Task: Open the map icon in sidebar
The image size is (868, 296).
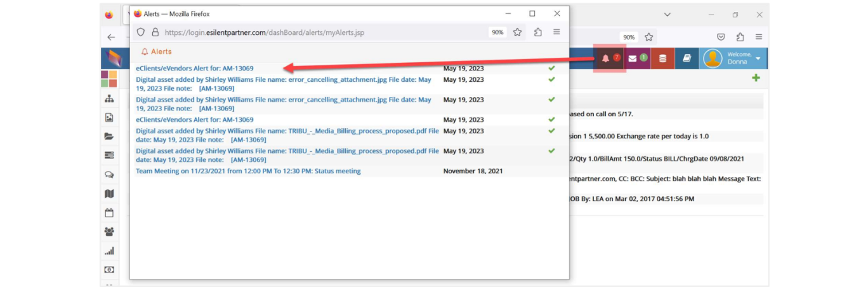Action: [x=109, y=194]
